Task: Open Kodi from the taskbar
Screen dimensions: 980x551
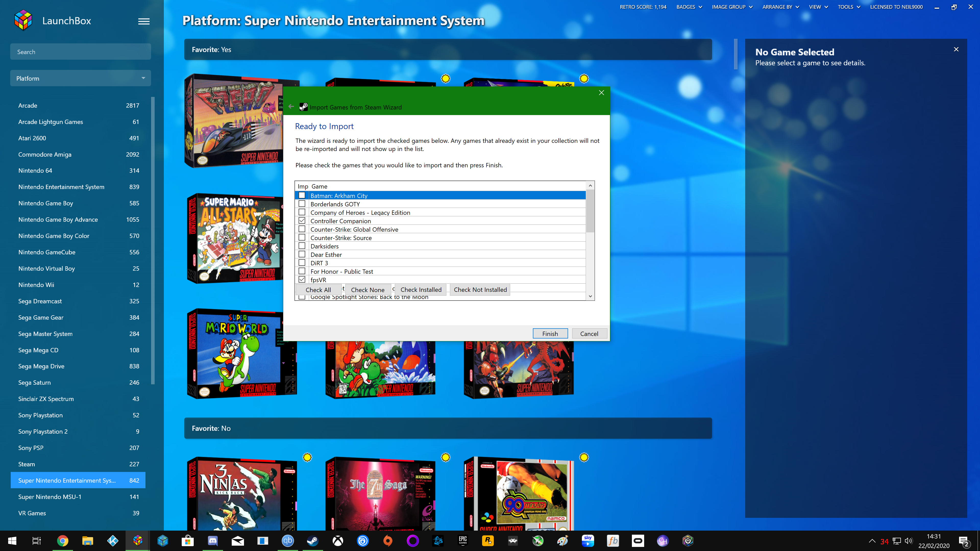Action: tap(113, 541)
